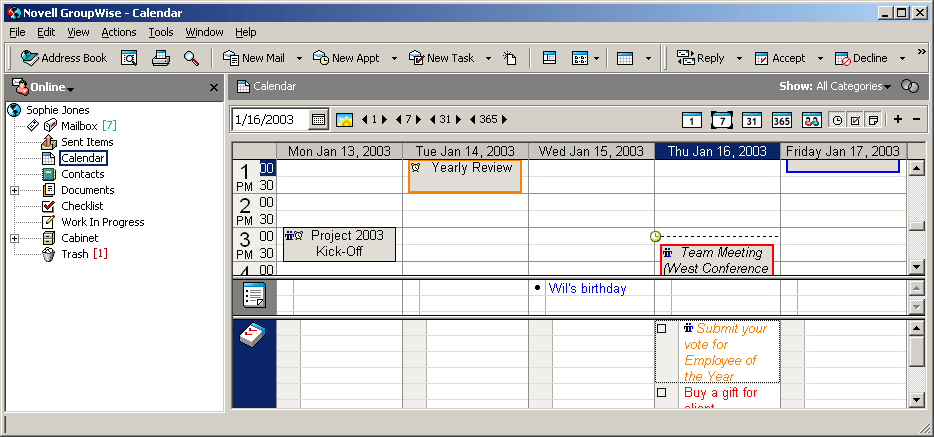Select Mailbox folder in the tree
Screen dimensions: 934x437
[x=79, y=126]
